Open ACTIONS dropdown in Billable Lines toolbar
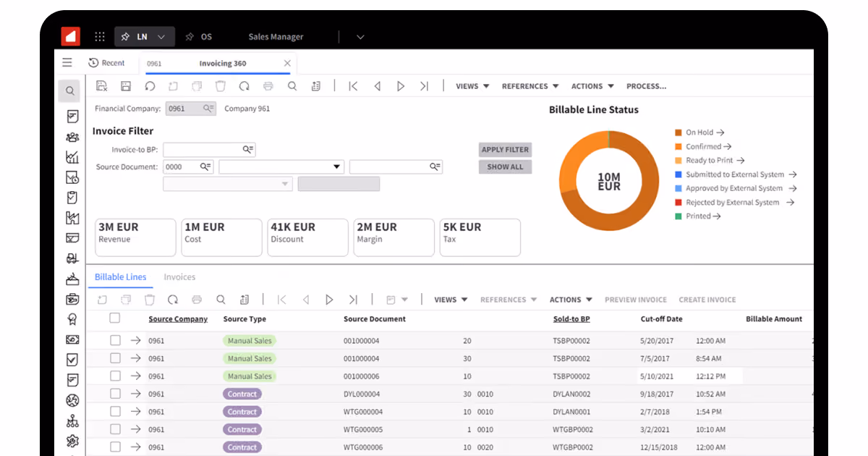This screenshot has height=456, width=868. [571, 300]
